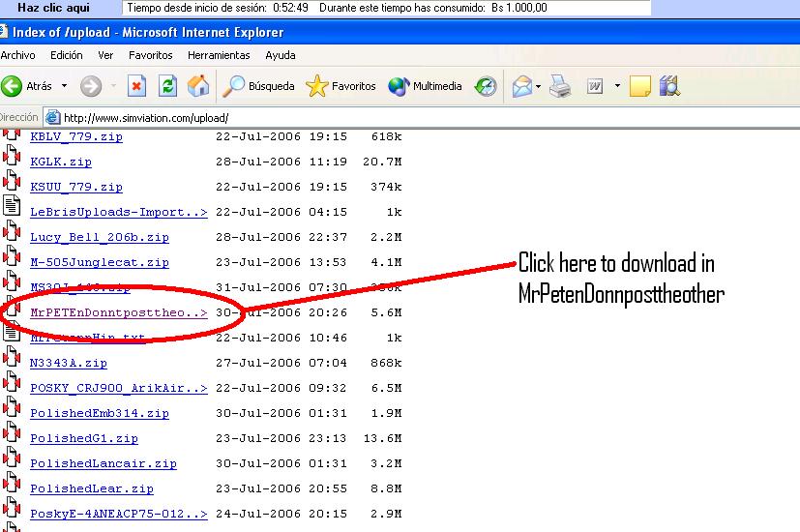
Task: Go to the Home page icon
Action: [x=198, y=86]
